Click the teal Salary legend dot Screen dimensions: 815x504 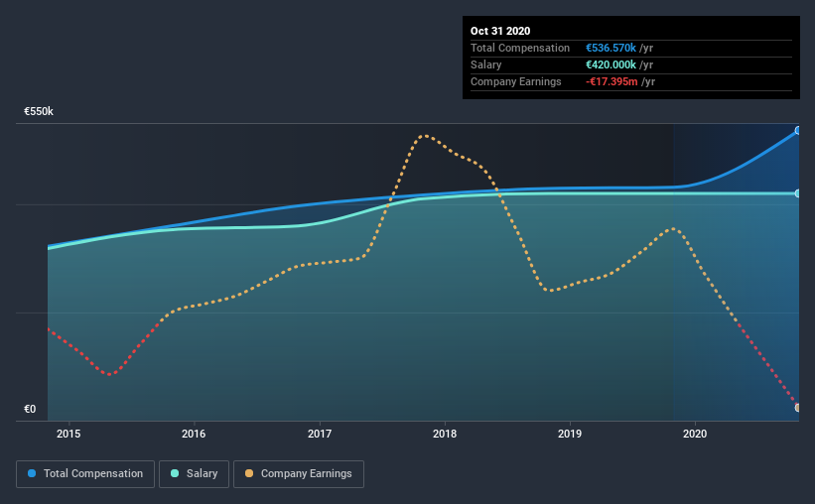(175, 473)
